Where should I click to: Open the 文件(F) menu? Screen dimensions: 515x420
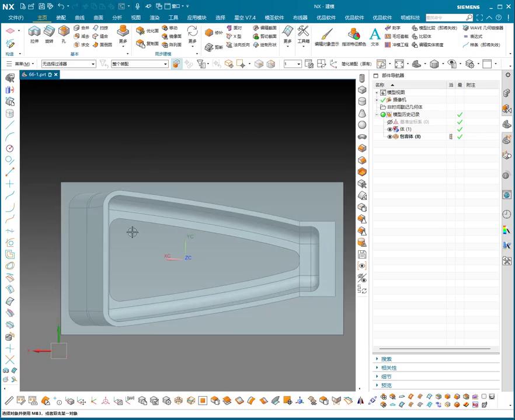coord(16,17)
